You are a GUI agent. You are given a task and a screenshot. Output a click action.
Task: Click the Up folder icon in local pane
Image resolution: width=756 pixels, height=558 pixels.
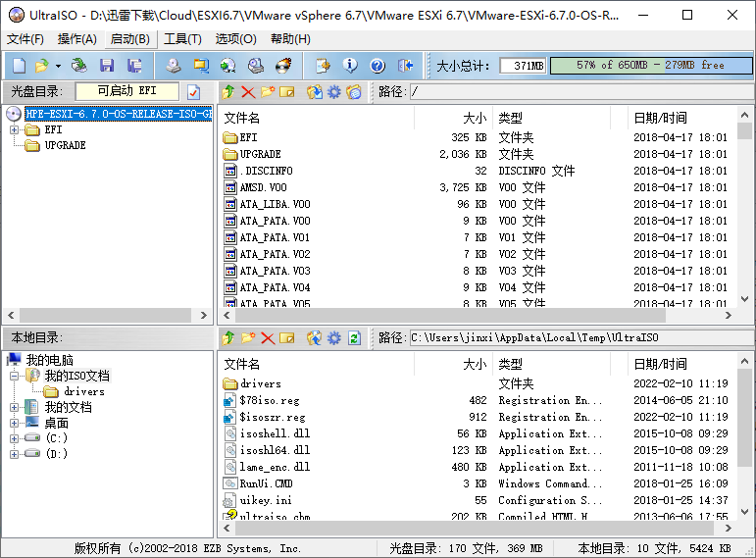point(228,338)
